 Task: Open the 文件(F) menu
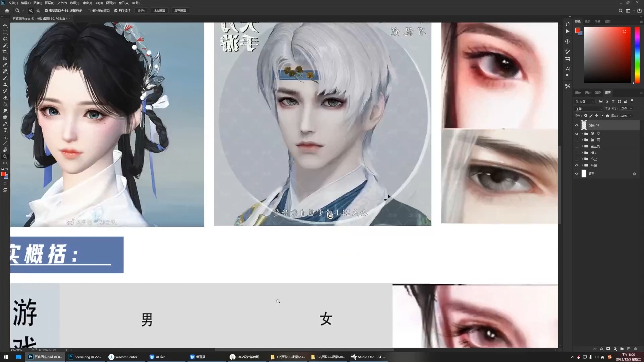click(x=13, y=3)
